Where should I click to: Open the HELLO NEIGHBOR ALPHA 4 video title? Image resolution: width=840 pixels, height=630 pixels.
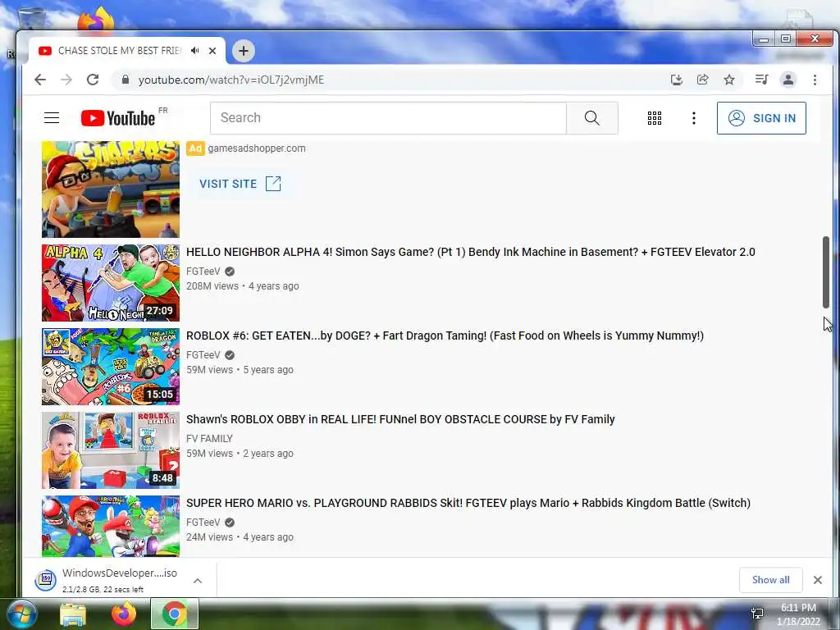click(470, 252)
